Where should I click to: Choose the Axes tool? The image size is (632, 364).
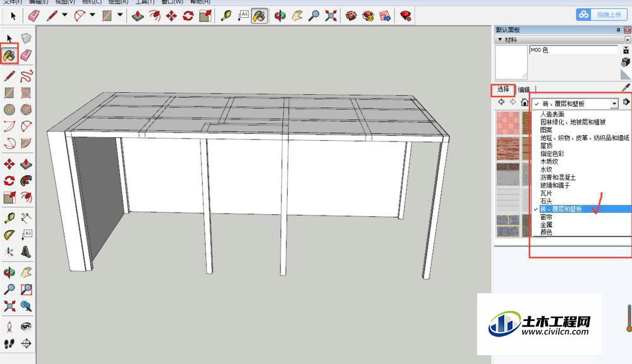[9, 252]
